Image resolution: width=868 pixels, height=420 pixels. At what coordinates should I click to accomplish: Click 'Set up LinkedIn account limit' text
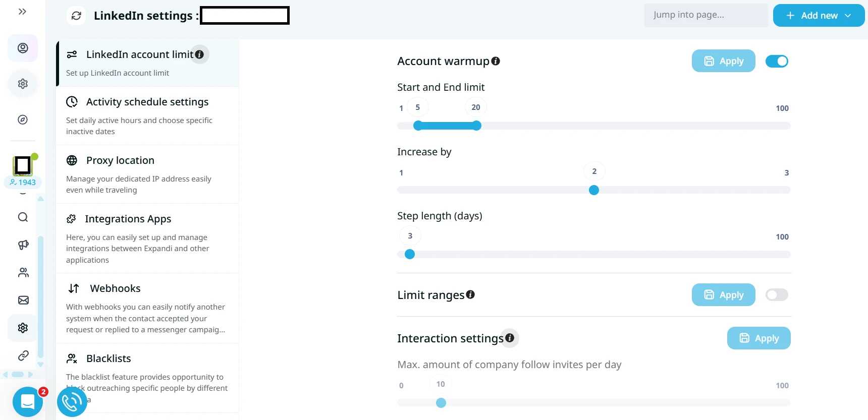tap(118, 73)
